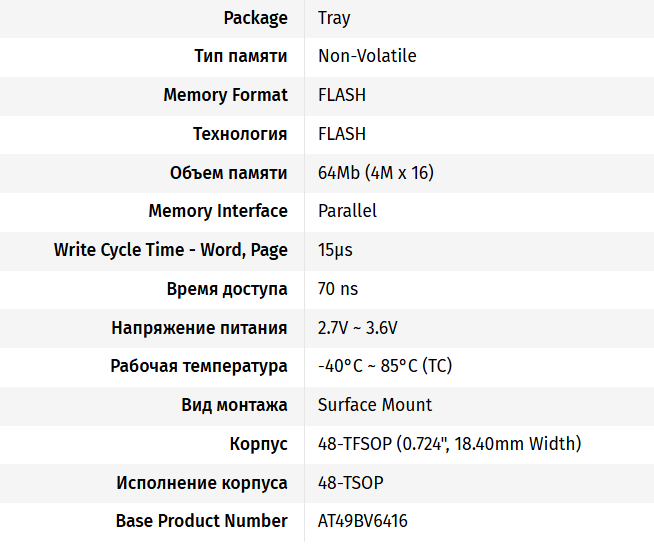
Task: Click the "Рабочая температура" label
Action: click(x=199, y=366)
